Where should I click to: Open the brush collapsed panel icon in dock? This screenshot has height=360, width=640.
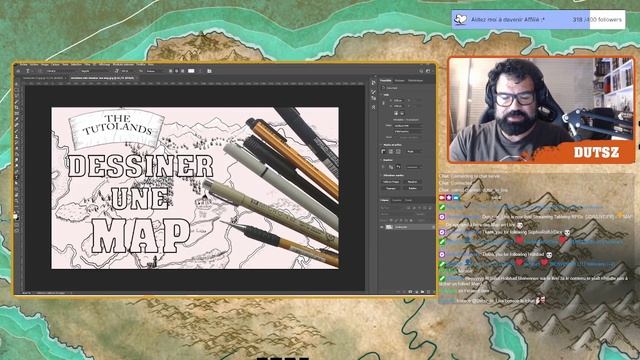[x=373, y=91]
